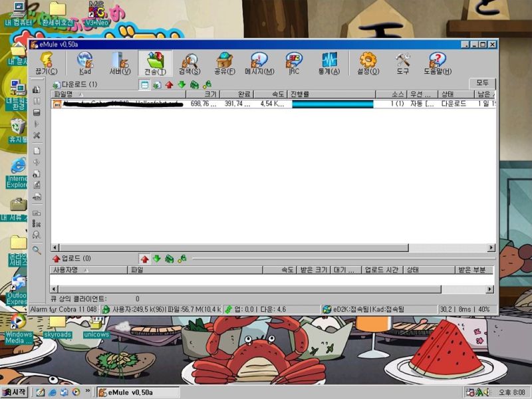This screenshot has width=532, height=399.
Task: Open the 메시지 (Messages) toolbar icon
Action: coord(261,61)
